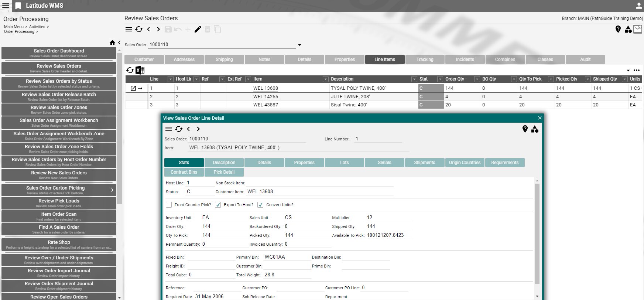Expand Sales Order Carton Picking submenu
644x300 pixels.
[112, 190]
